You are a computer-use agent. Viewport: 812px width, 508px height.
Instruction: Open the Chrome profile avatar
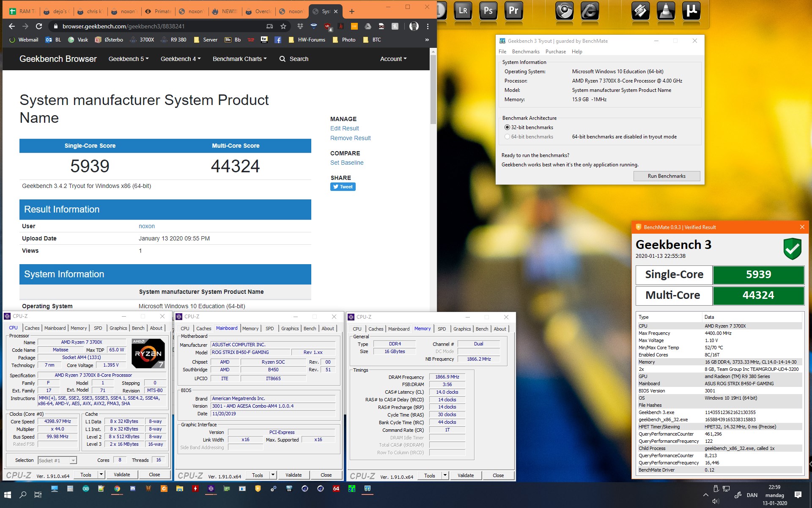[414, 26]
